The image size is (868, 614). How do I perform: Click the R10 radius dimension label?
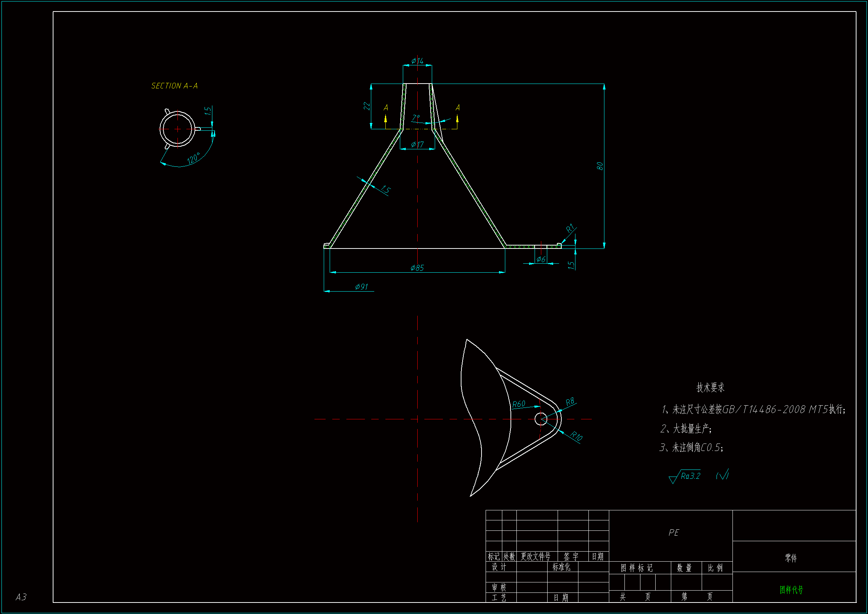pos(576,436)
